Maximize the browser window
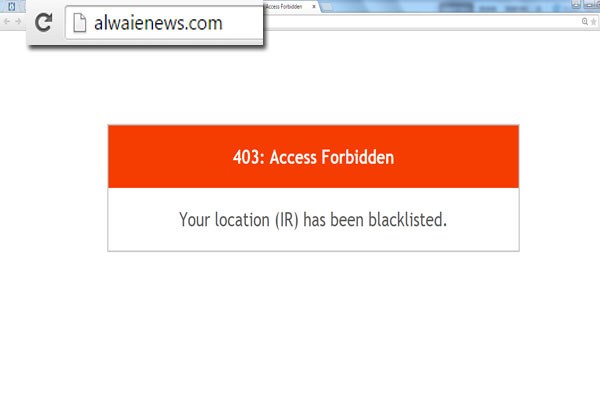This screenshot has height=400, width=600. click(588, 4)
